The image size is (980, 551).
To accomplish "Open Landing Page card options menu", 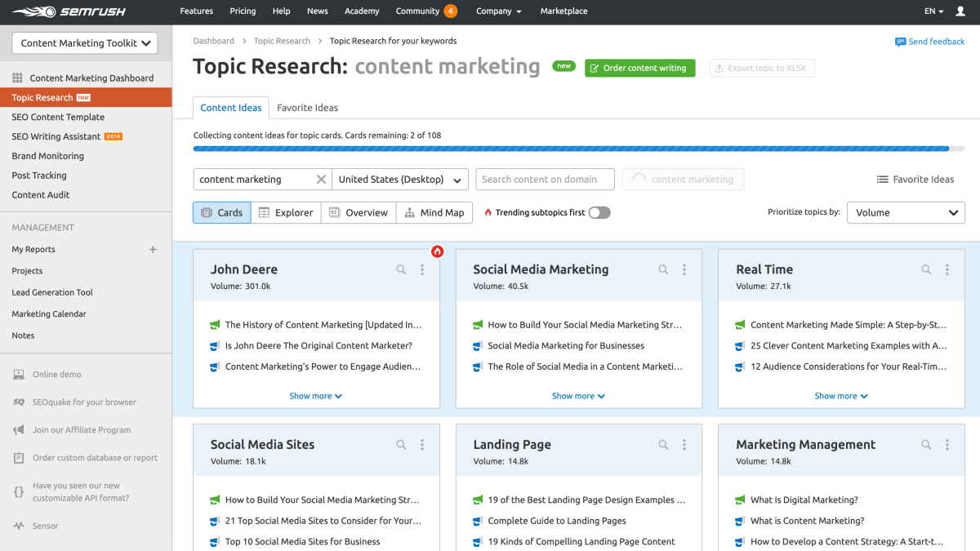I will (x=684, y=445).
